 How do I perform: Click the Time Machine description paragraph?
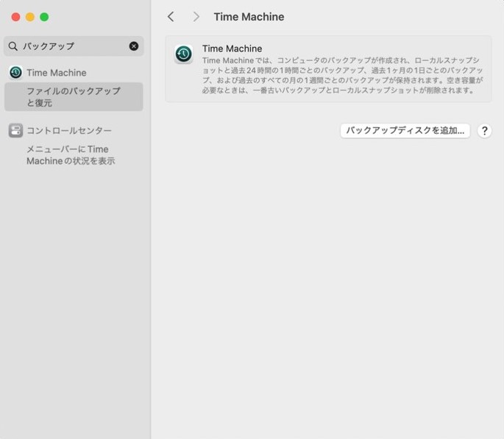tap(342, 76)
